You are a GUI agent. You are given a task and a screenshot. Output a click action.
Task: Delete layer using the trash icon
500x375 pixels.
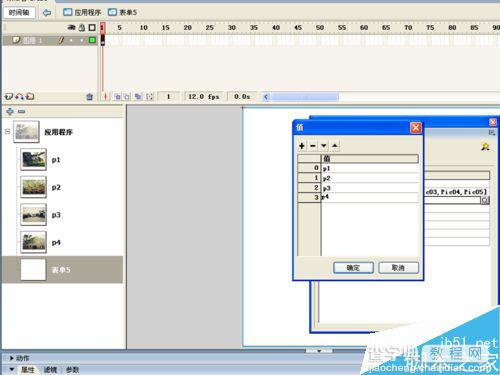89,97
